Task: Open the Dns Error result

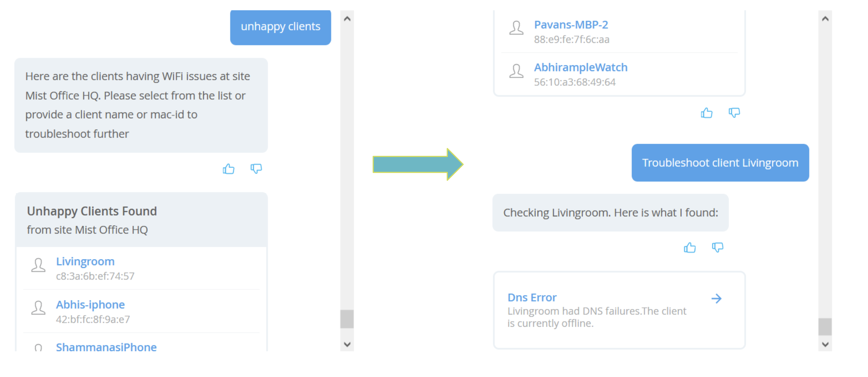Action: (x=532, y=297)
